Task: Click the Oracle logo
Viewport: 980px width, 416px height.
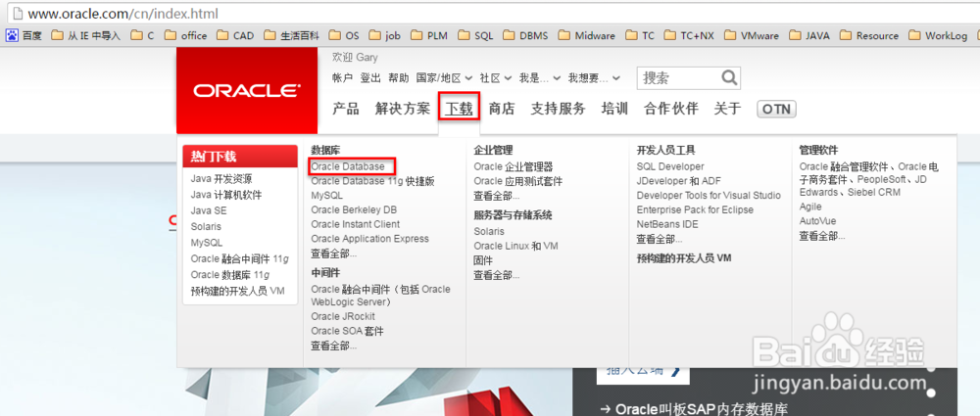Action: pos(247,91)
